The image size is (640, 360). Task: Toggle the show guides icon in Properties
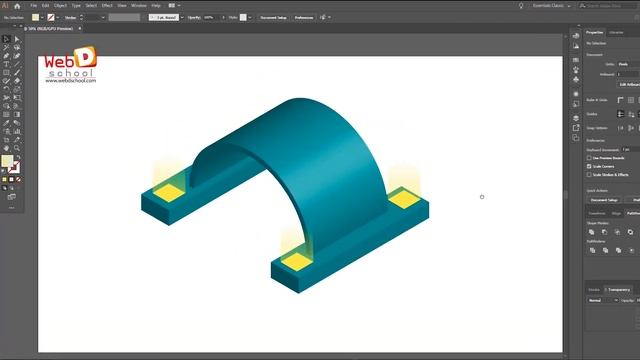620,114
